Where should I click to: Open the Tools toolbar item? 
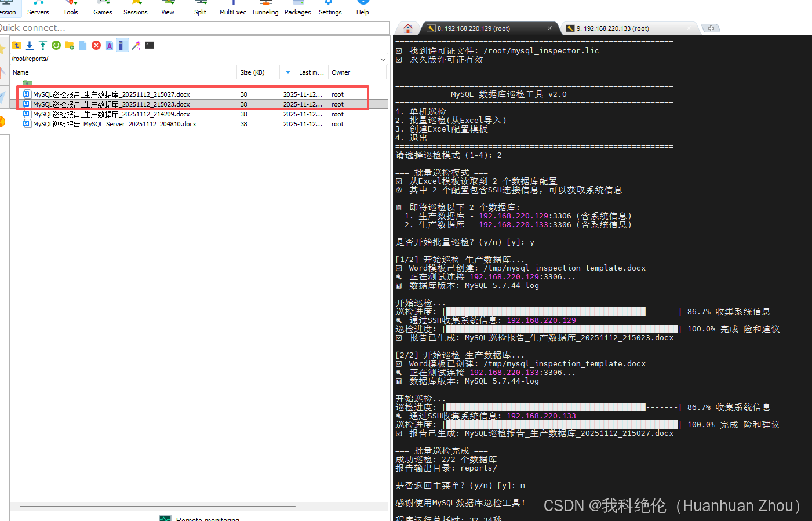click(x=71, y=8)
